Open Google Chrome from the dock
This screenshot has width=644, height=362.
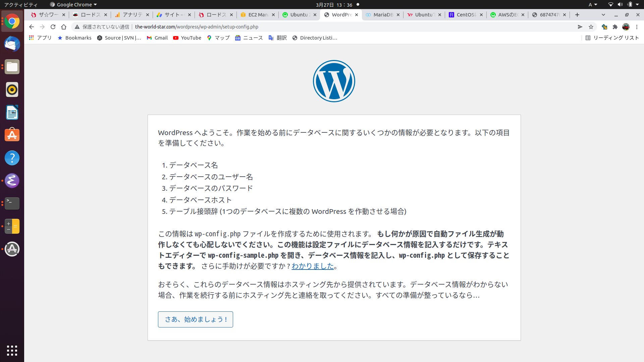click(x=12, y=21)
